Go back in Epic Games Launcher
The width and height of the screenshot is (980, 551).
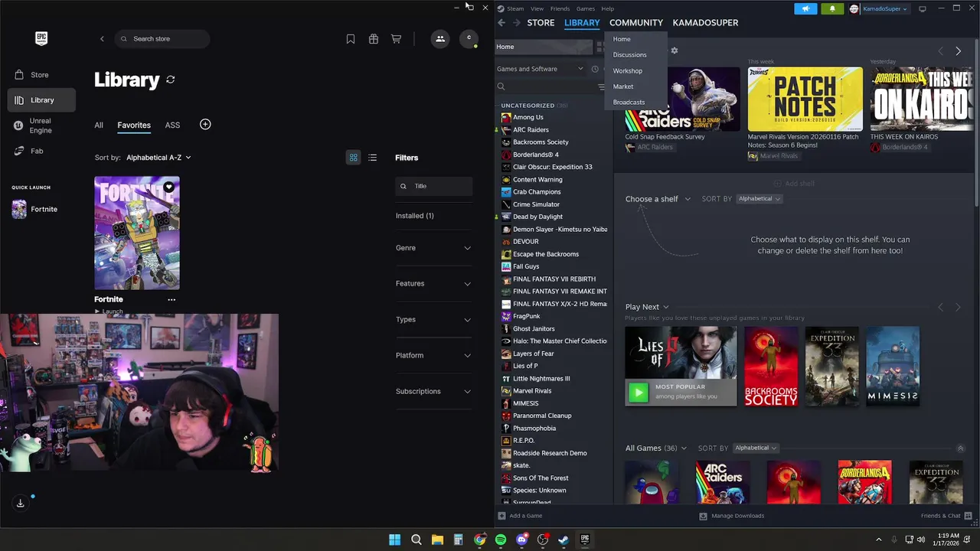coord(102,39)
